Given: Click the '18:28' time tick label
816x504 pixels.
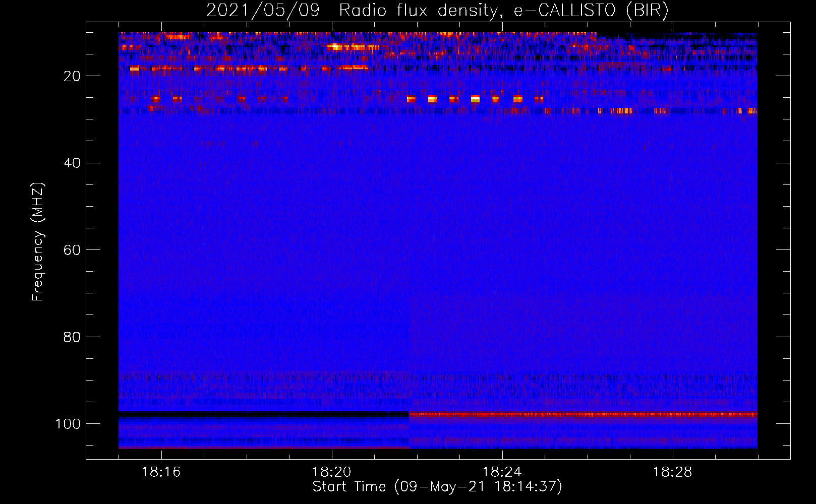Looking at the screenshot, I should (x=673, y=472).
